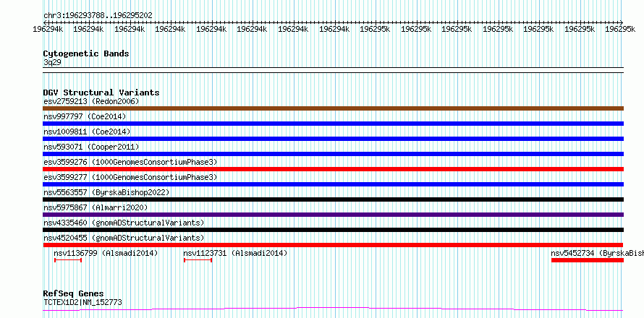
Task: Click the nsv1009811 blue variant bar
Action: 333,139
